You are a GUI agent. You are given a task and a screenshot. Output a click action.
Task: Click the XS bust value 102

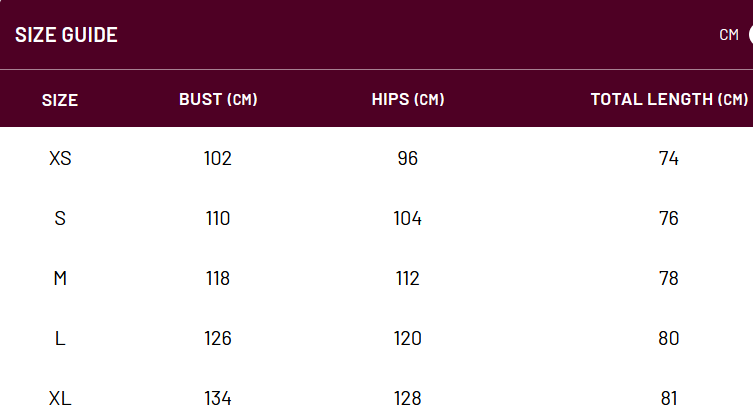[x=218, y=158]
